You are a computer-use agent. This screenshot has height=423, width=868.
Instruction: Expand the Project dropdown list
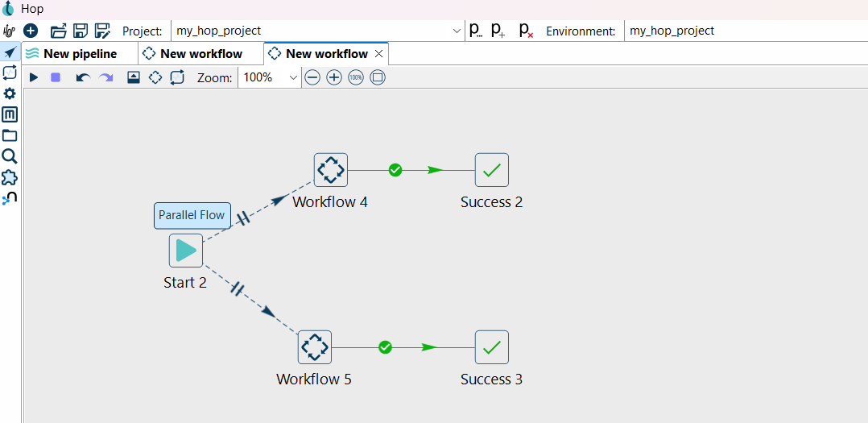click(457, 31)
